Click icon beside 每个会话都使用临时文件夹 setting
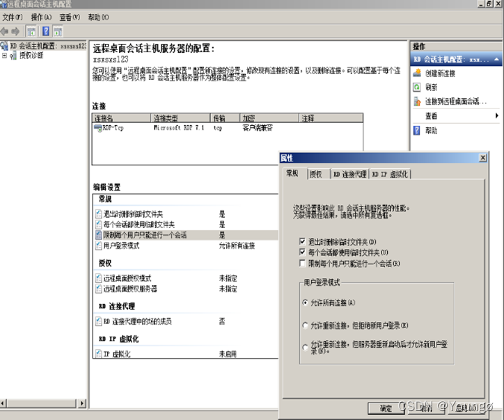Viewport: 504px width, 420px height. (x=99, y=225)
